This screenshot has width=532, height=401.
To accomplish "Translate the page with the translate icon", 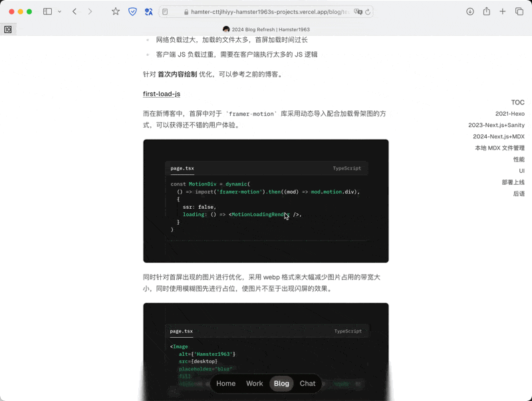I will (148, 11).
